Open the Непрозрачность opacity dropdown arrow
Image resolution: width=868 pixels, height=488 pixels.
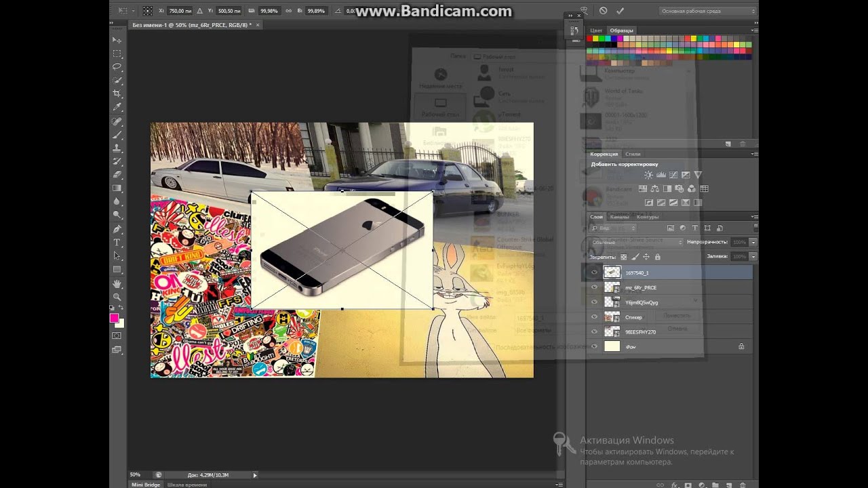pos(753,242)
